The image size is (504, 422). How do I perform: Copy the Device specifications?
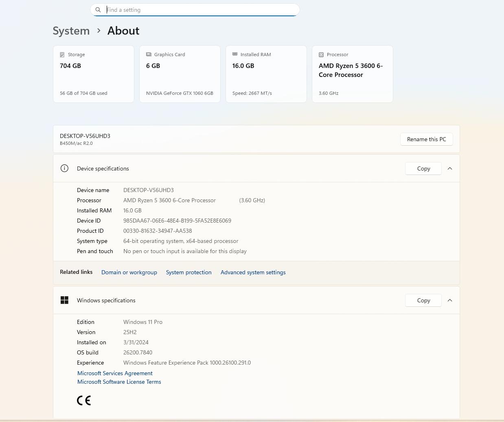[x=423, y=168]
